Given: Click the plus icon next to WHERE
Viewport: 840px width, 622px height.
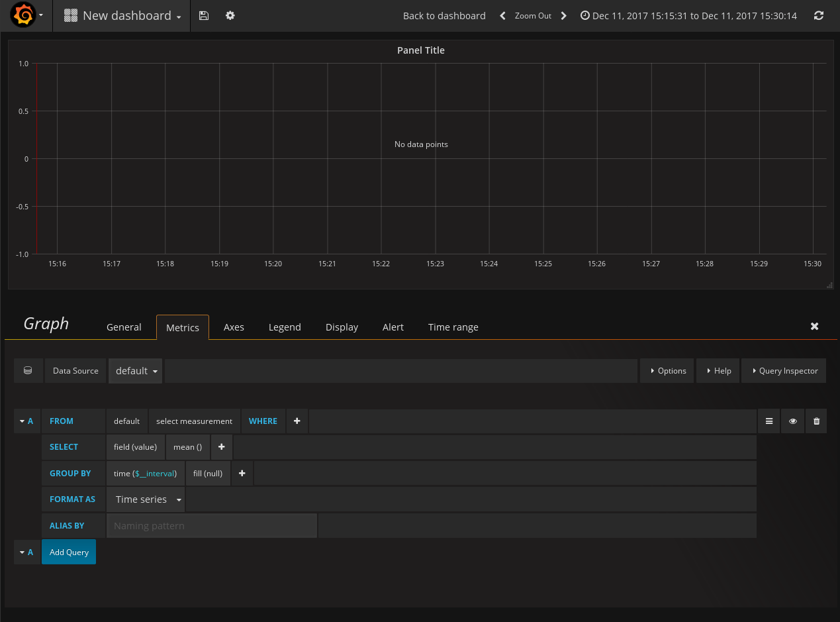Looking at the screenshot, I should [297, 421].
